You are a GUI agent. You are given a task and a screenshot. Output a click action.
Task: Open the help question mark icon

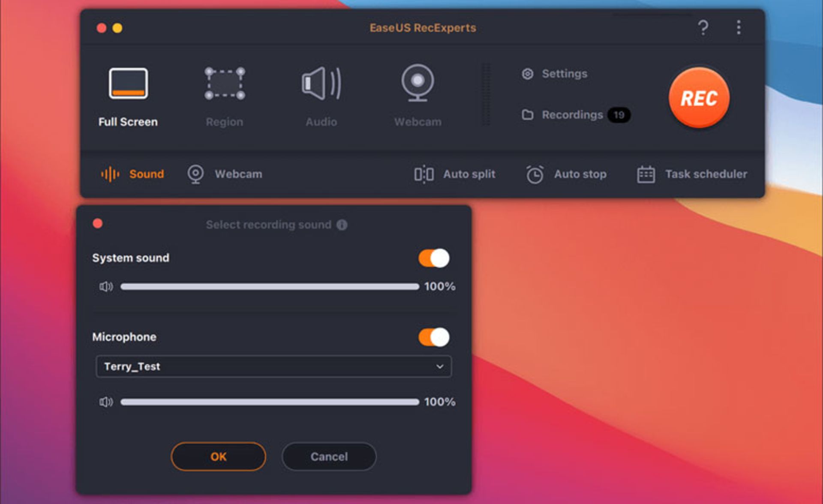(x=703, y=28)
